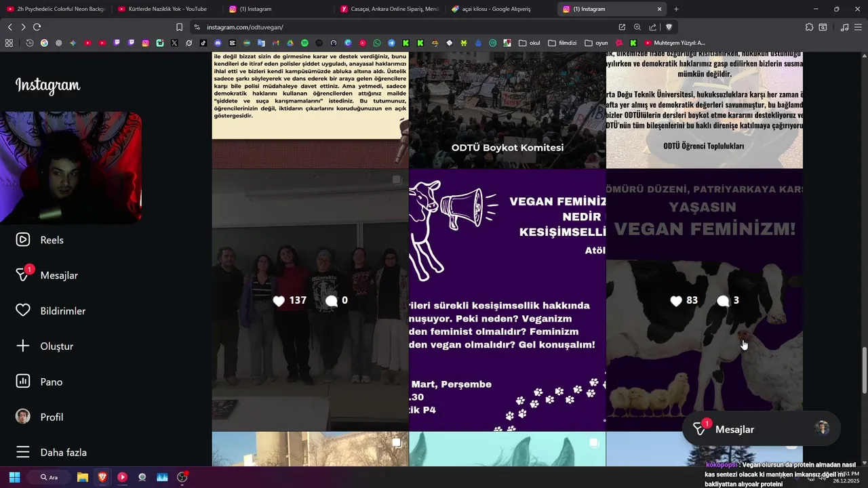This screenshot has height=488, width=868.
Task: Switch to 'açai kilosu - Google Alışveriş' tab
Action: coord(501,9)
